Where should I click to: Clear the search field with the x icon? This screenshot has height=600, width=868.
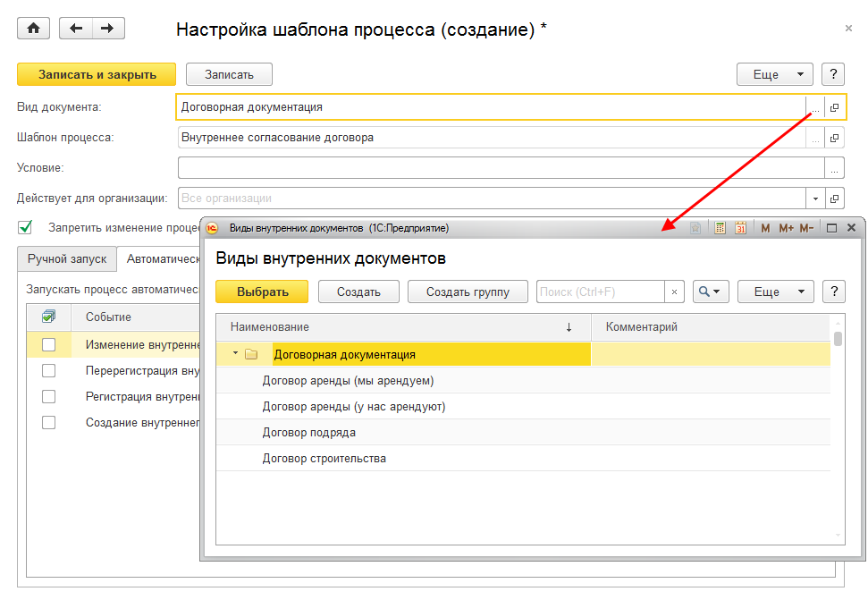tap(674, 292)
